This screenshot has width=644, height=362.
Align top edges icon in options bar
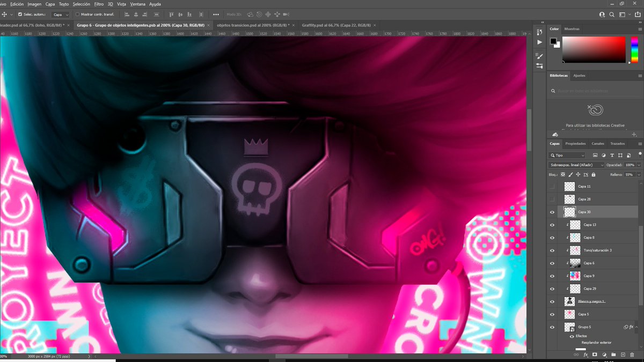click(171, 14)
